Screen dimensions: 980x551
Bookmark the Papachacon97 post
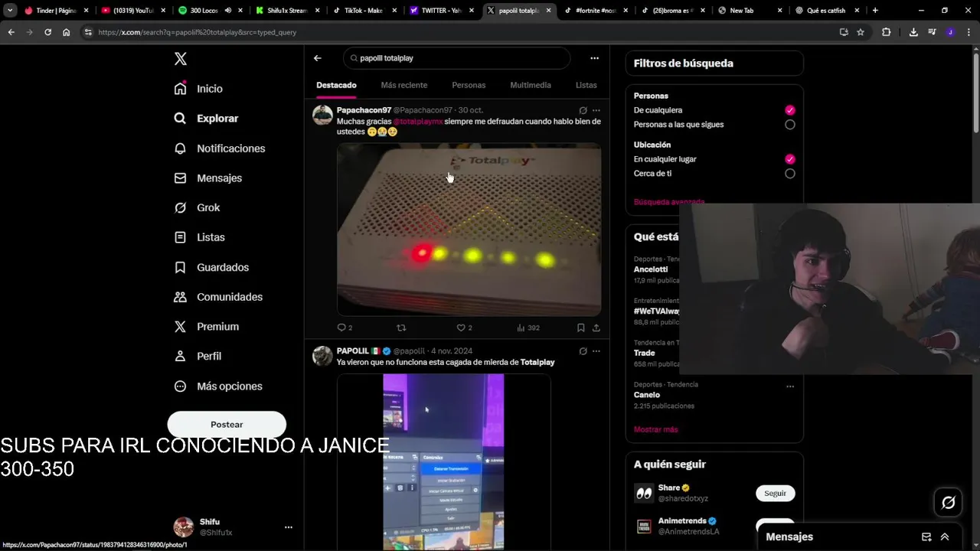(581, 328)
